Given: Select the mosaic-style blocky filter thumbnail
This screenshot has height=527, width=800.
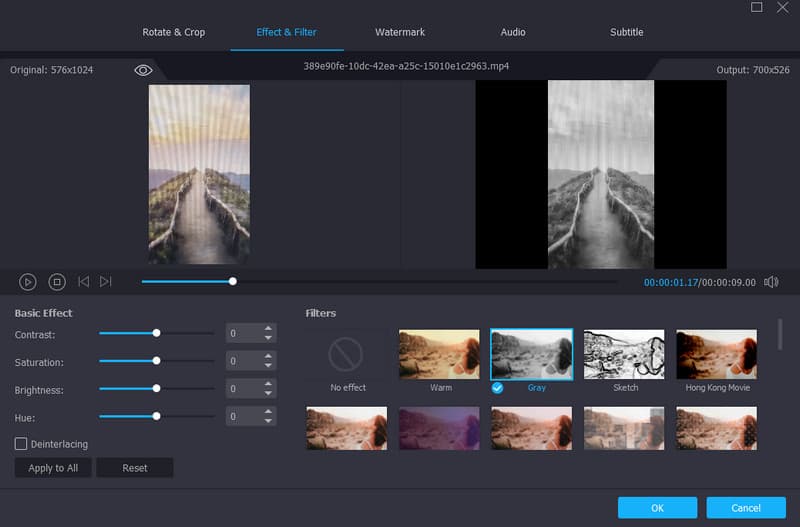Looking at the screenshot, I should (x=624, y=428).
